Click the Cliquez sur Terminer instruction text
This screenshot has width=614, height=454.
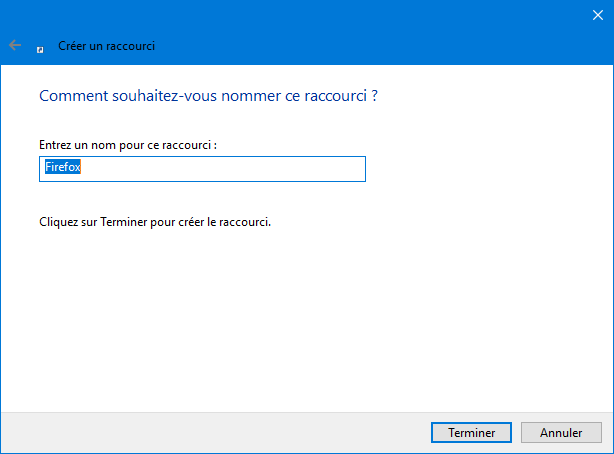[x=155, y=222]
